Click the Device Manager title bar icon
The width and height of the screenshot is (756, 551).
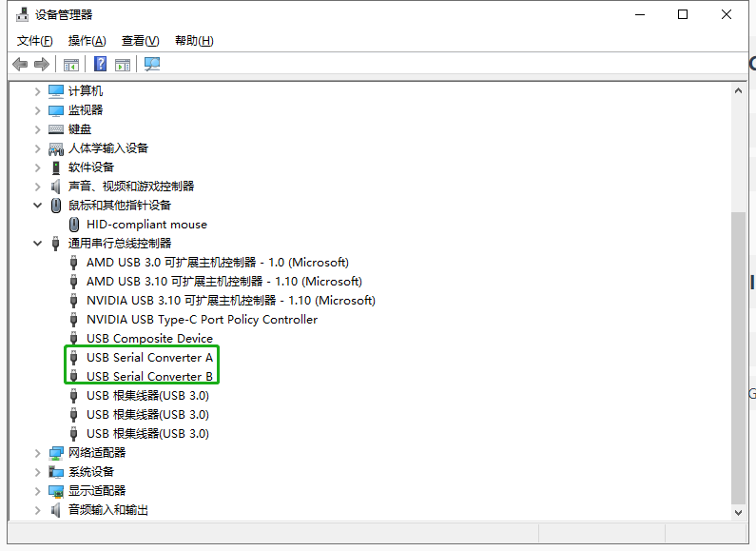click(22, 15)
